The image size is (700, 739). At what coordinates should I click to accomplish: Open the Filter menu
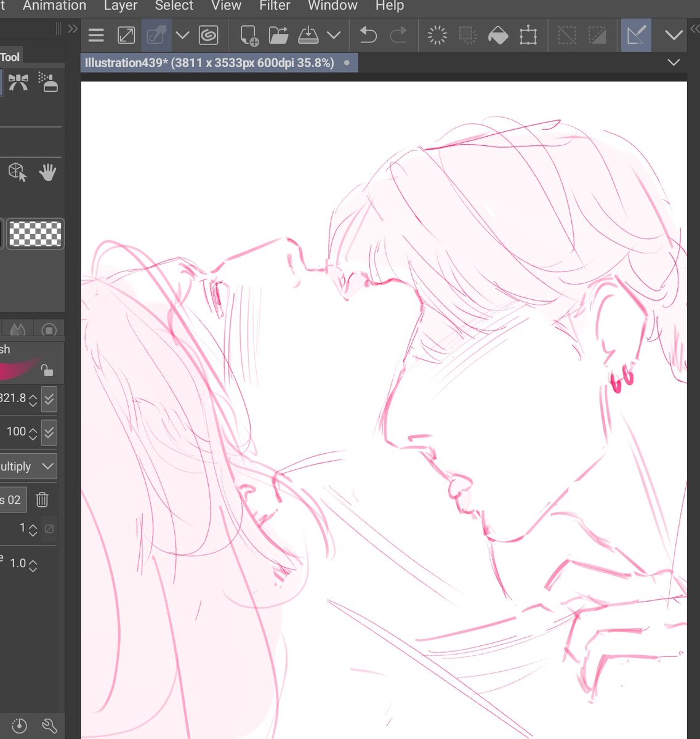click(275, 6)
